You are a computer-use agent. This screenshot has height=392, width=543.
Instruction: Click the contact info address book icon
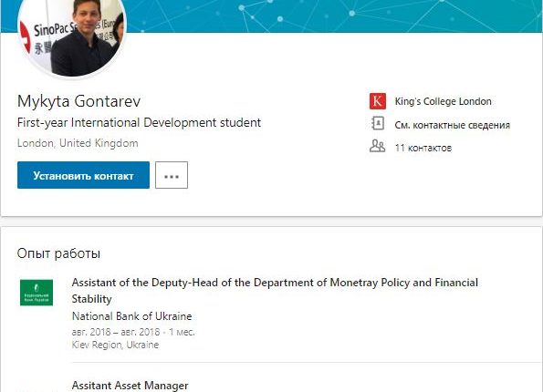378,123
